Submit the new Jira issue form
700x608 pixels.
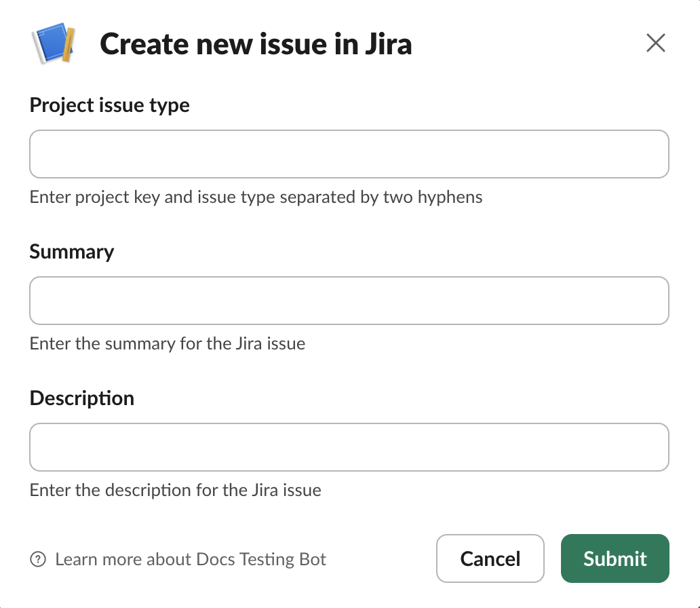tap(615, 558)
